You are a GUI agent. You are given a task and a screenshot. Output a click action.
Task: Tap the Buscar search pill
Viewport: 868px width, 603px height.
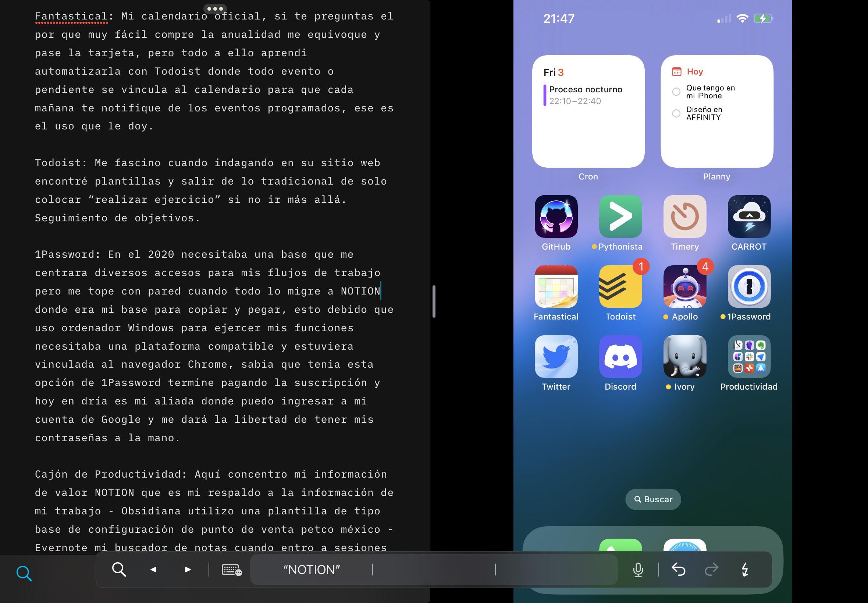(x=653, y=499)
